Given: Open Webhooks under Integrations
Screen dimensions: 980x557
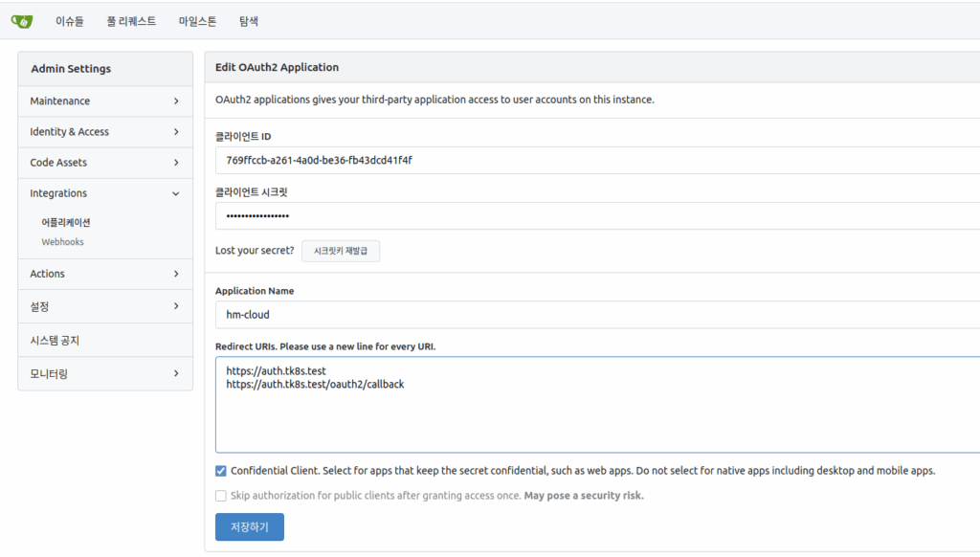Looking at the screenshot, I should (x=63, y=242).
